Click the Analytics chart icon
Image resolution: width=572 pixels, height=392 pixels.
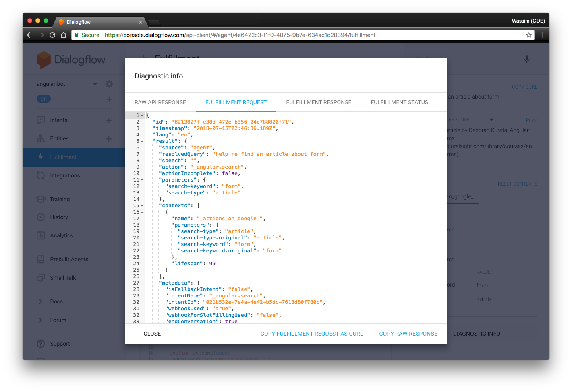coord(41,235)
